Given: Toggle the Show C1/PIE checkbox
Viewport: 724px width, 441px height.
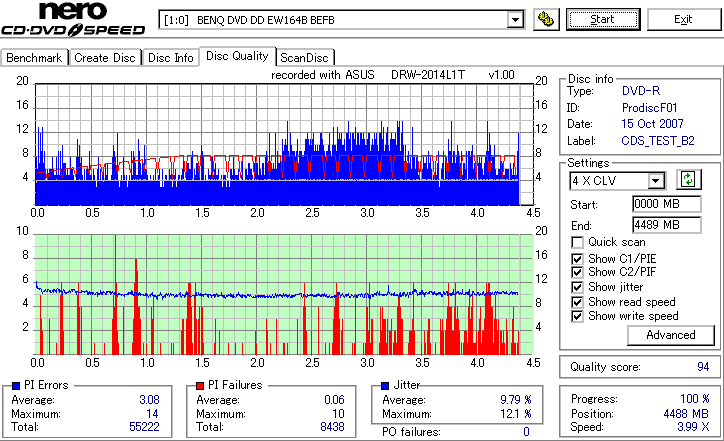Looking at the screenshot, I should coord(577,259).
